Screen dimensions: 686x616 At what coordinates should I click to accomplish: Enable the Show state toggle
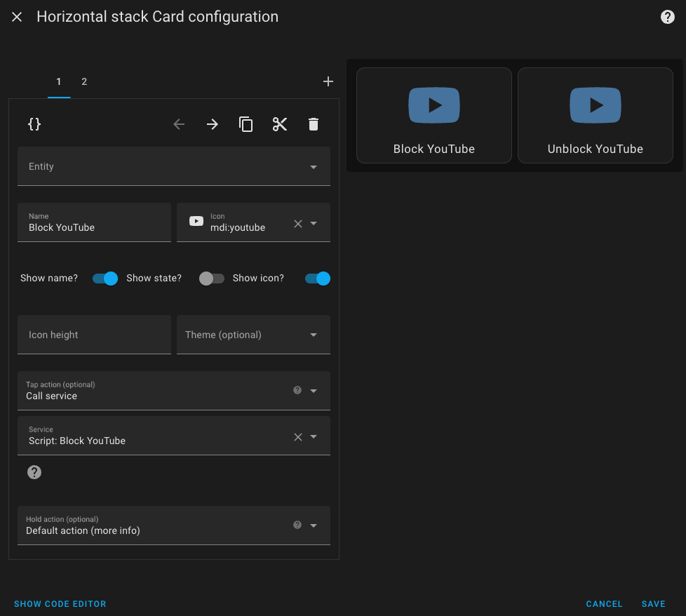pos(212,279)
